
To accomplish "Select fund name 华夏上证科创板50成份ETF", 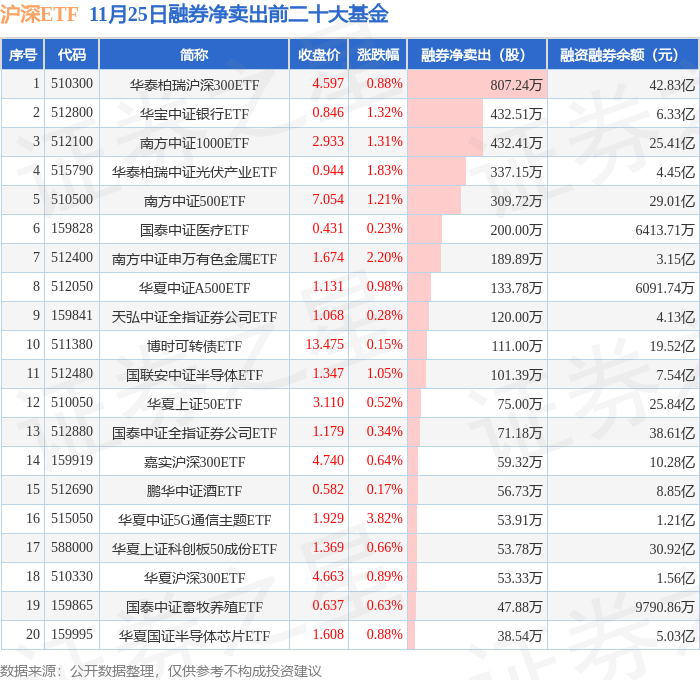I will tap(194, 549).
